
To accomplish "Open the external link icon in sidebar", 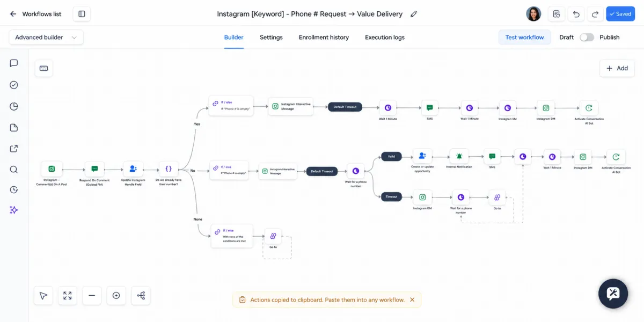I will (x=14, y=149).
